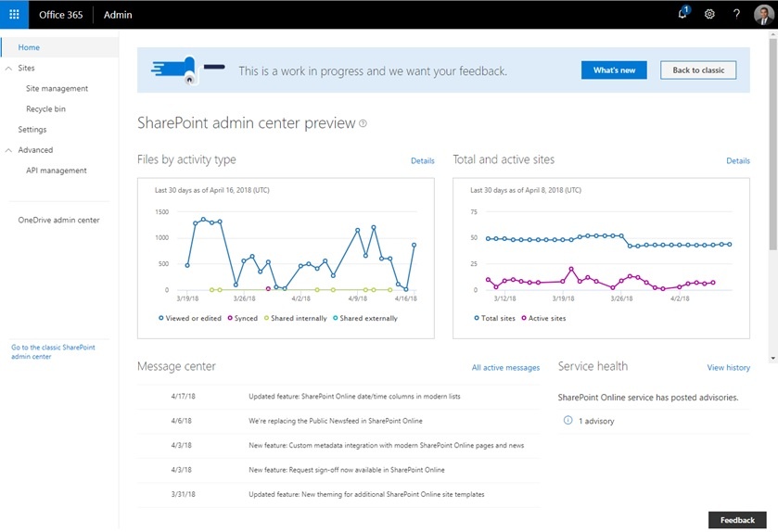Click the scrollbar down arrow

click(x=772, y=358)
